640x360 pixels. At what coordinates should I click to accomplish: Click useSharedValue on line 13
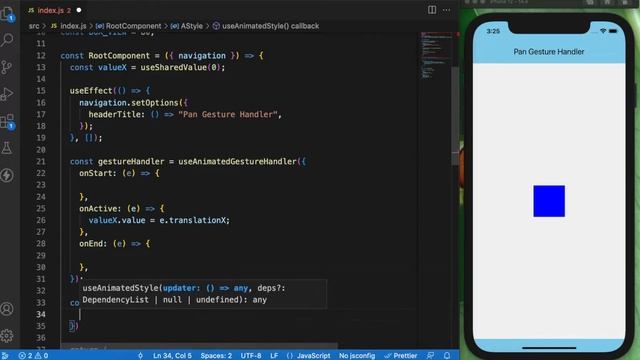[x=173, y=67]
